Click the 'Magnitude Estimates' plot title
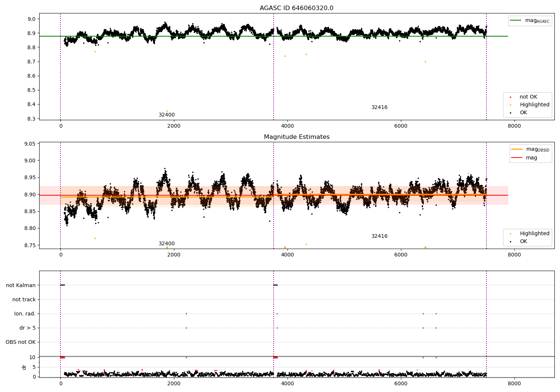 tap(296, 137)
